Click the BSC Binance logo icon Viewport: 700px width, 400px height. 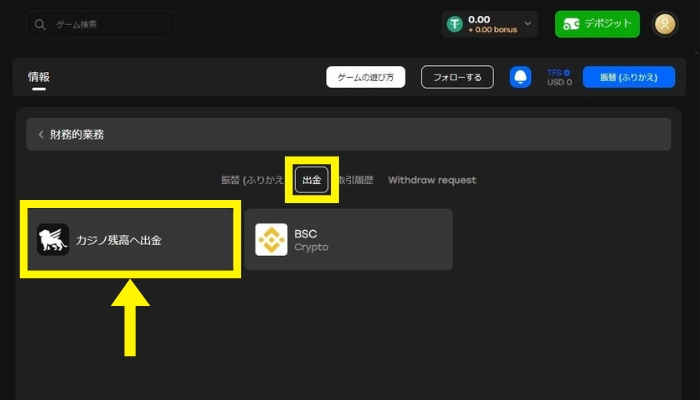271,240
